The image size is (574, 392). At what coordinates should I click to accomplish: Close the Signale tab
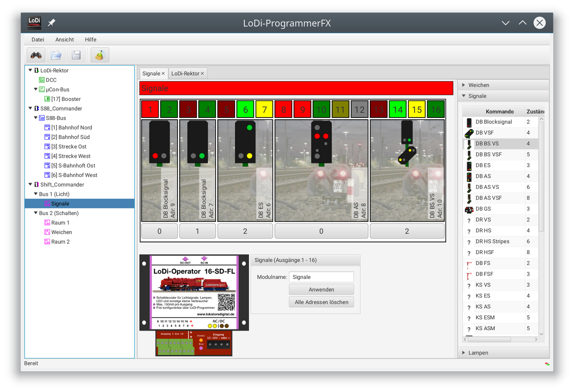coord(163,74)
